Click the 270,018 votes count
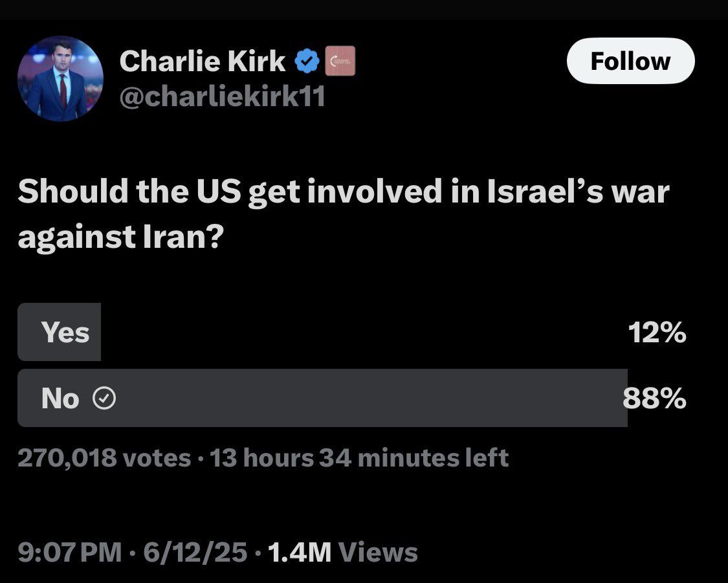Screen dimensions: 728x583 coord(104,457)
